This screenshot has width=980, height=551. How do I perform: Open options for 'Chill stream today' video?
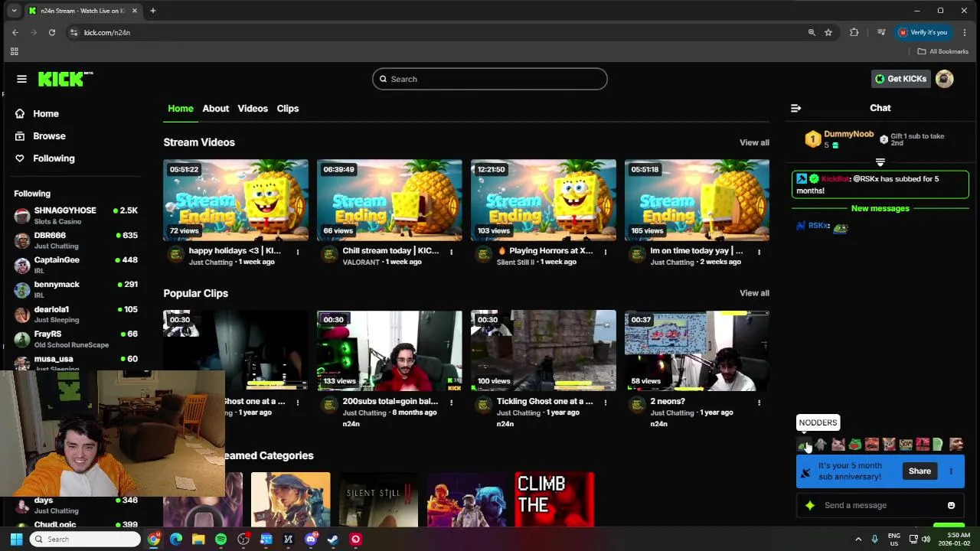tap(451, 252)
